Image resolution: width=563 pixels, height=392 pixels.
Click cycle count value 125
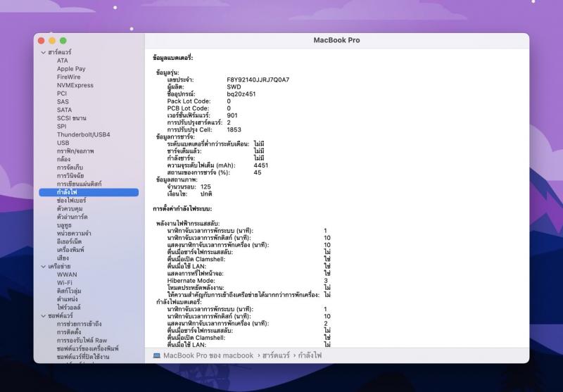[x=205, y=186]
